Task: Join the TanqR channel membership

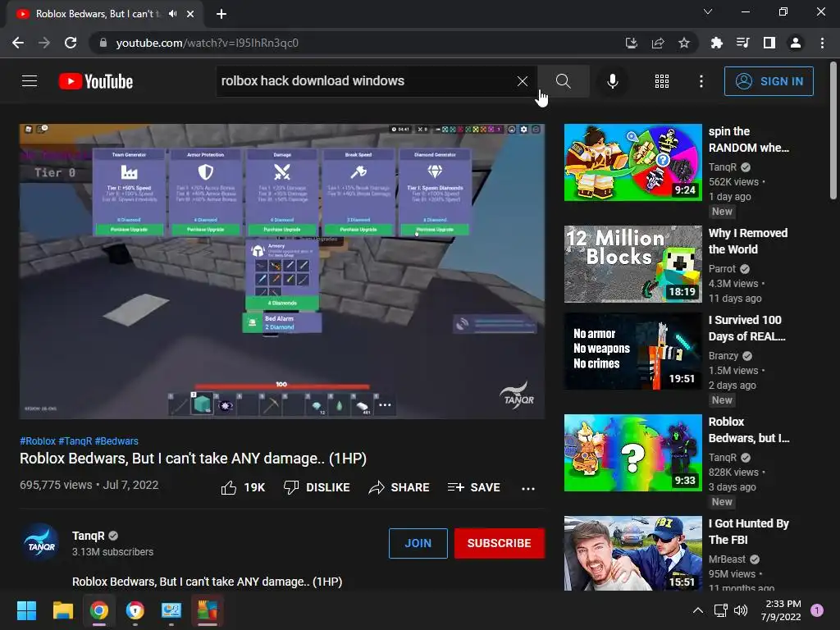Action: [x=418, y=543]
